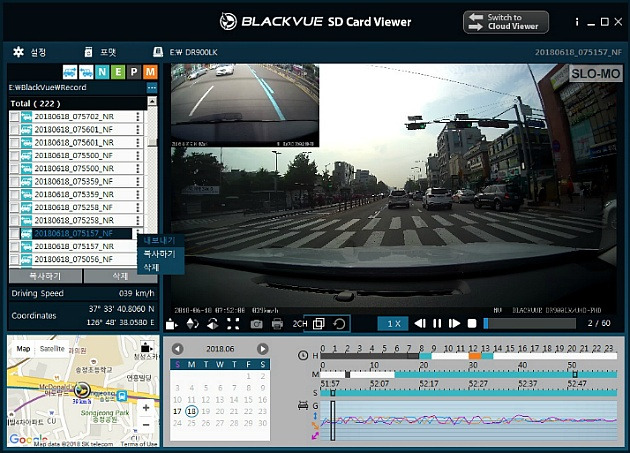Click the 삭제 button below file list
This screenshot has width=630, height=453.
pyautogui.click(x=121, y=276)
